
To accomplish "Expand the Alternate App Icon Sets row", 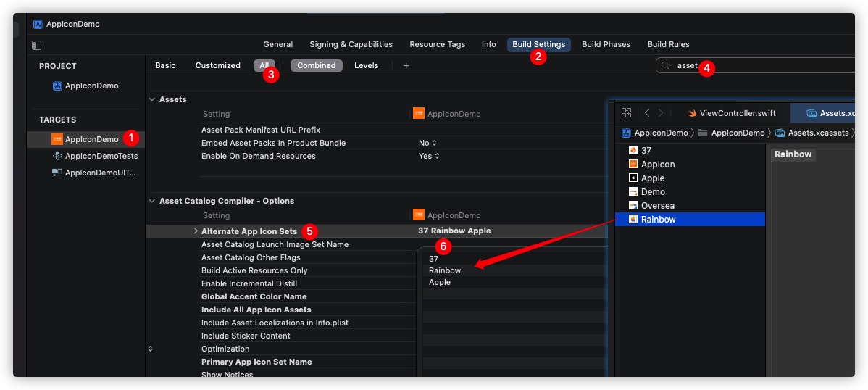I will click(196, 231).
